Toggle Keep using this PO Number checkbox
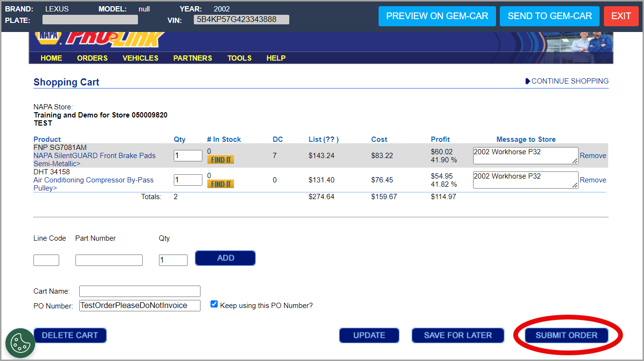 click(x=214, y=304)
